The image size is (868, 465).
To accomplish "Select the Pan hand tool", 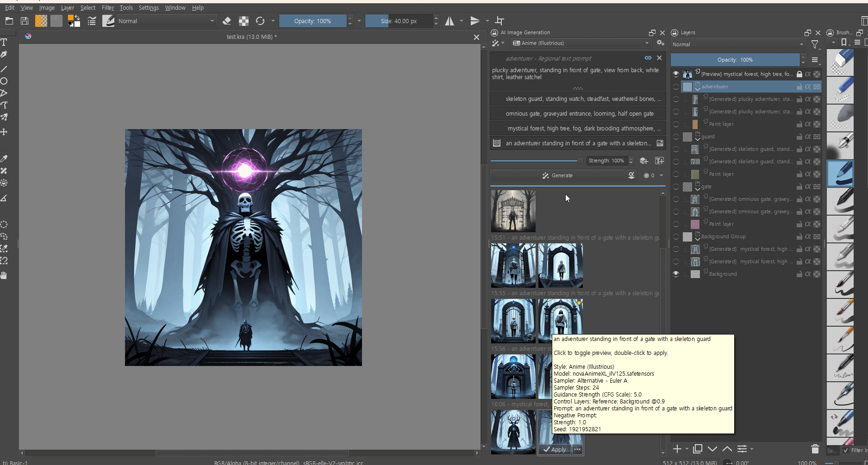I will (x=4, y=276).
